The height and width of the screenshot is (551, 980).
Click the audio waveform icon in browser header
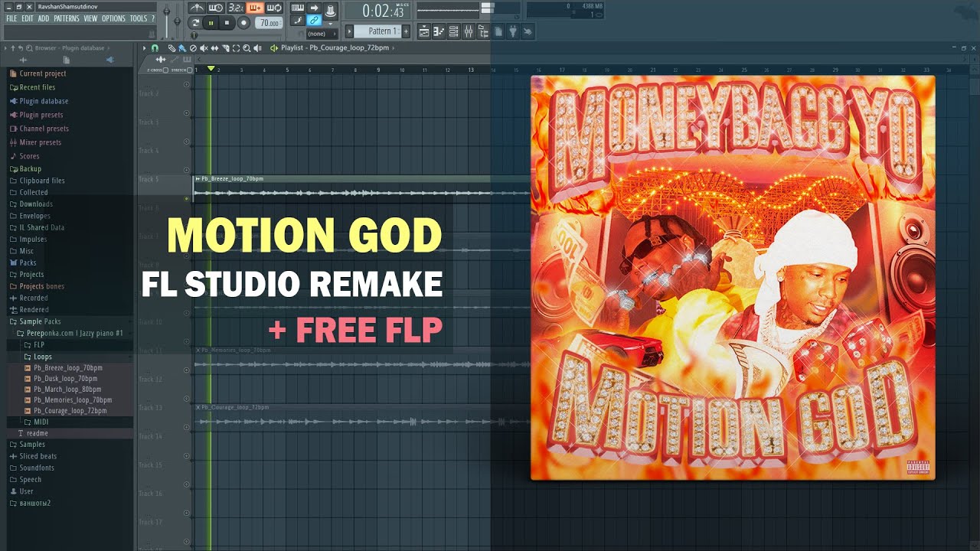23,60
